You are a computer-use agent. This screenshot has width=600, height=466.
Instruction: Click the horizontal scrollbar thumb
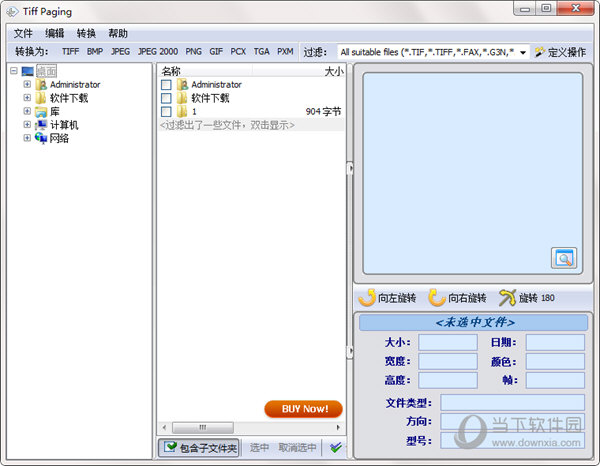(203, 427)
